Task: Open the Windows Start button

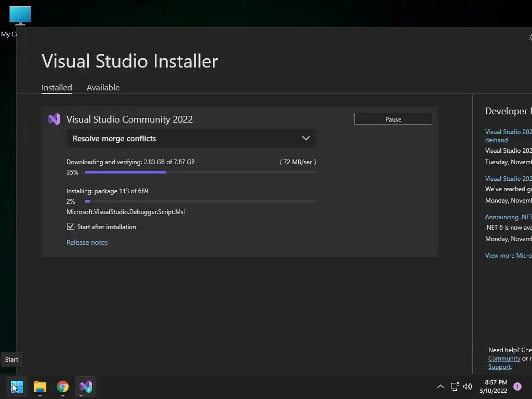Action: (17, 387)
